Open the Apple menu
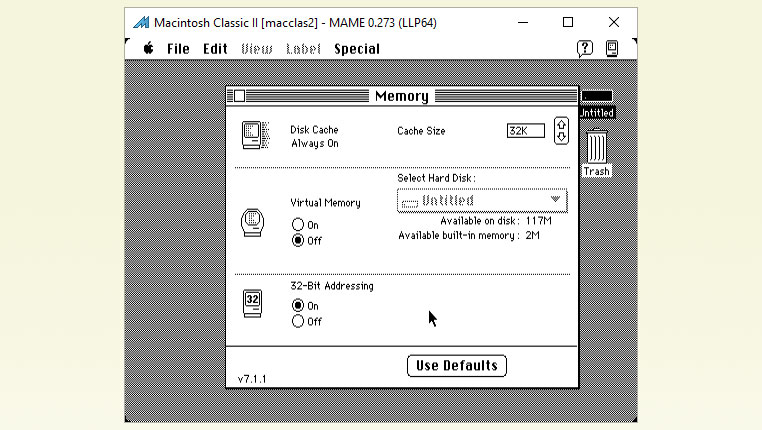 point(148,48)
